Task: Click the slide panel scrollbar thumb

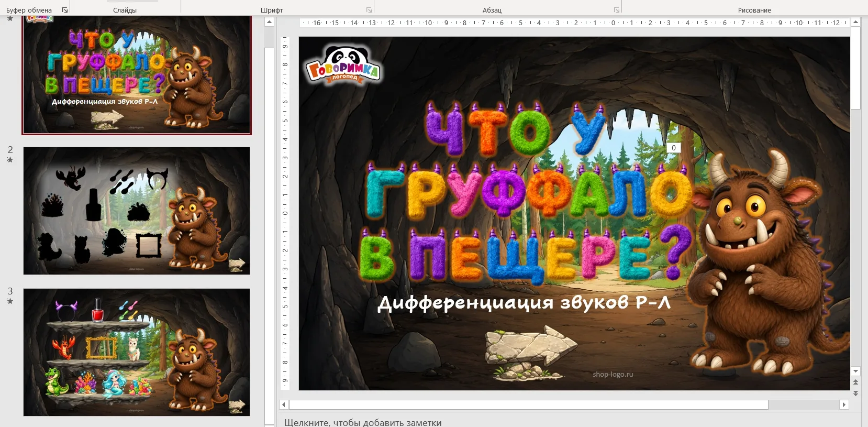Action: [269, 236]
